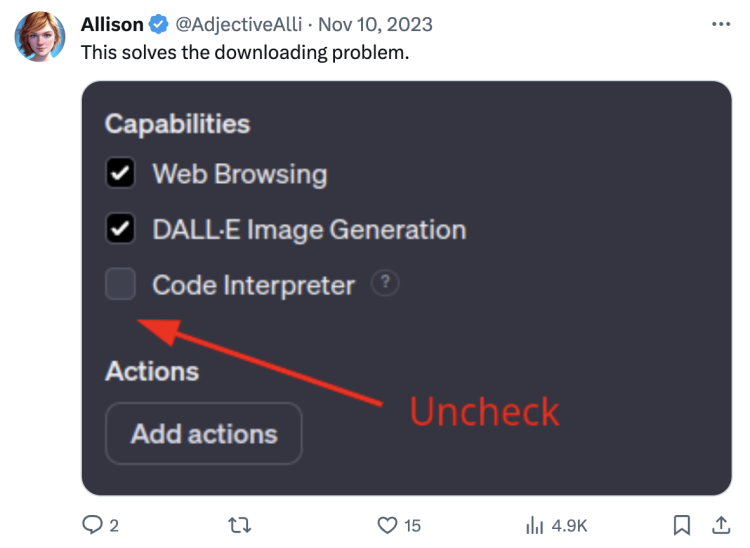Click the @AdjectiveAlli handle
750x548 pixels.
(238, 23)
